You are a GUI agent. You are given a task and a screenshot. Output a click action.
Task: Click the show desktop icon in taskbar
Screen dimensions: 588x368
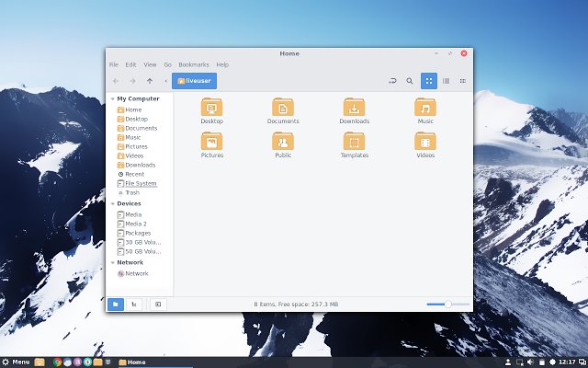pos(40,362)
